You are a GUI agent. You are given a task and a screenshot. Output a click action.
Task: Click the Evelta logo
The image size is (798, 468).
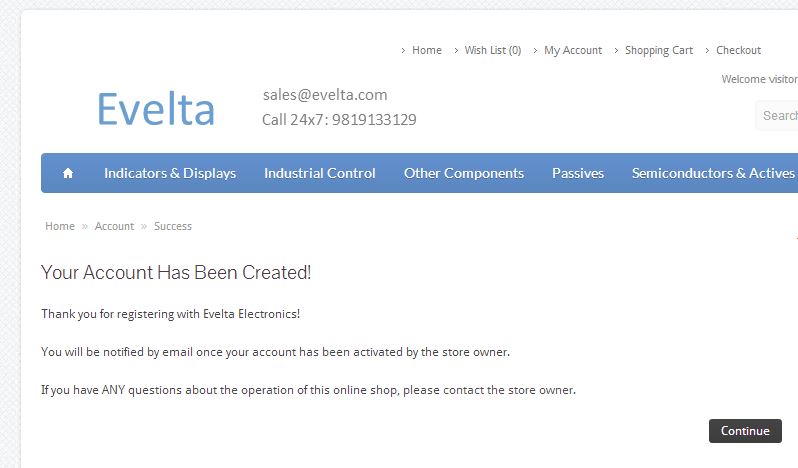click(156, 108)
